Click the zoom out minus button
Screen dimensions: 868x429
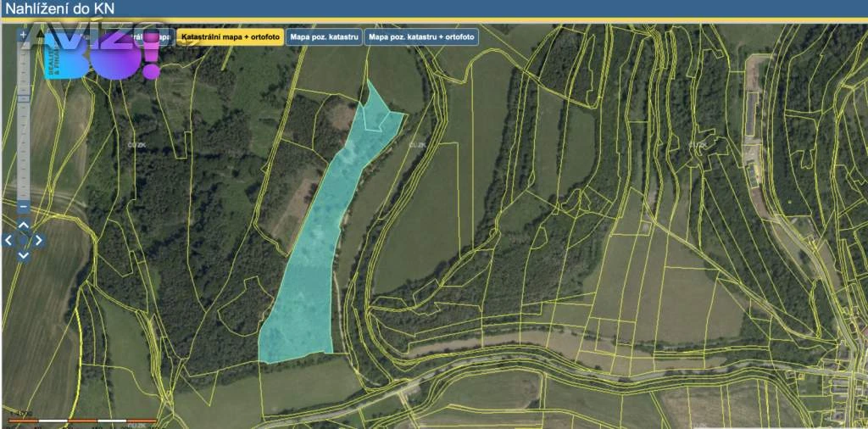click(x=23, y=206)
